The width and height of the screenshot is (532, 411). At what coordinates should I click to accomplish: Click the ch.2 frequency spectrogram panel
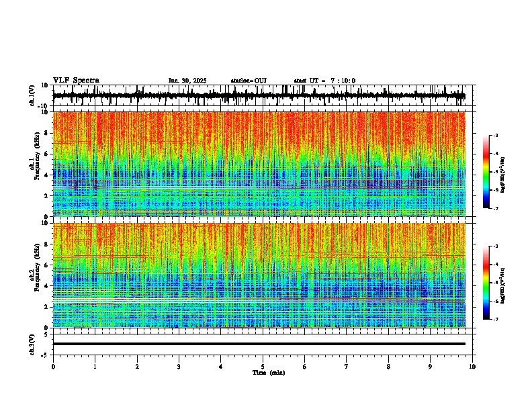point(259,275)
